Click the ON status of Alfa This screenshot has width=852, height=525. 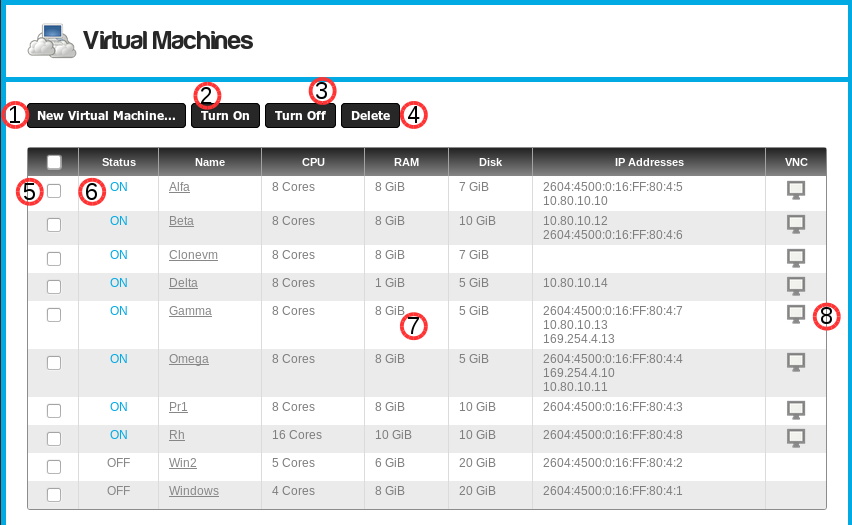point(118,187)
